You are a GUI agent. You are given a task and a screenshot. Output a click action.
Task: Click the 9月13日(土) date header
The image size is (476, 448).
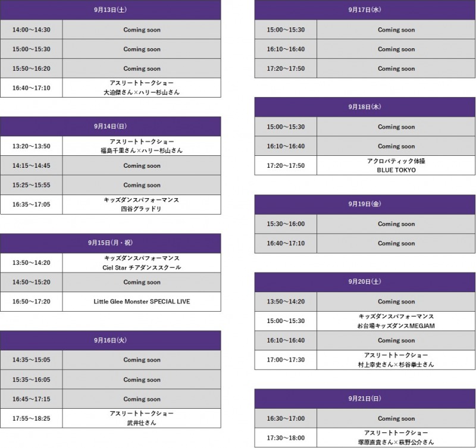[x=110, y=10]
